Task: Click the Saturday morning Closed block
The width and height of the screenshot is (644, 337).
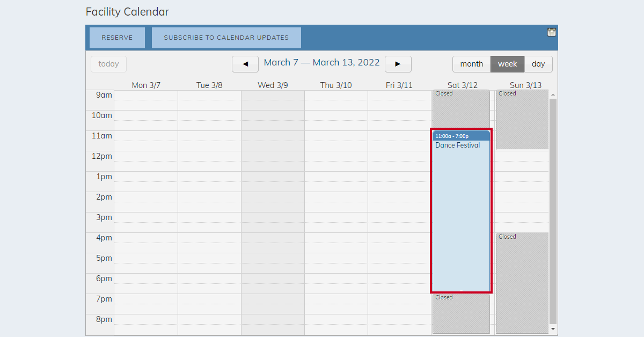Action: [461, 110]
